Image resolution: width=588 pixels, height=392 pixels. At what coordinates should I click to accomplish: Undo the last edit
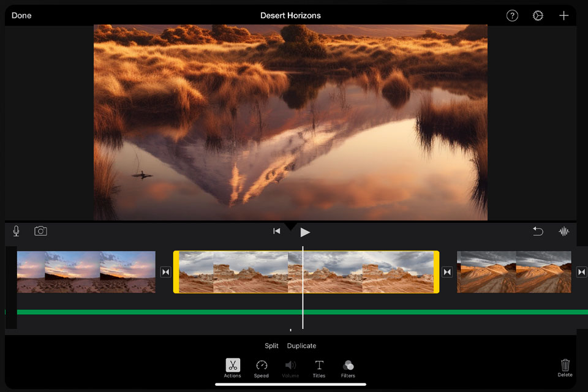(x=538, y=231)
